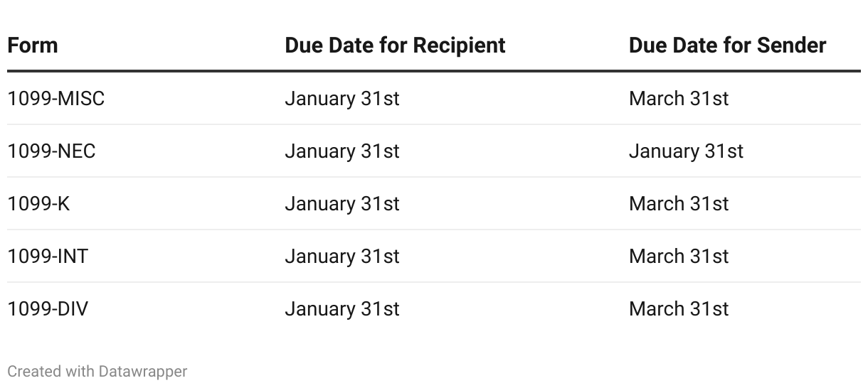Click the 1099-DIV recipient due date

pos(342,309)
